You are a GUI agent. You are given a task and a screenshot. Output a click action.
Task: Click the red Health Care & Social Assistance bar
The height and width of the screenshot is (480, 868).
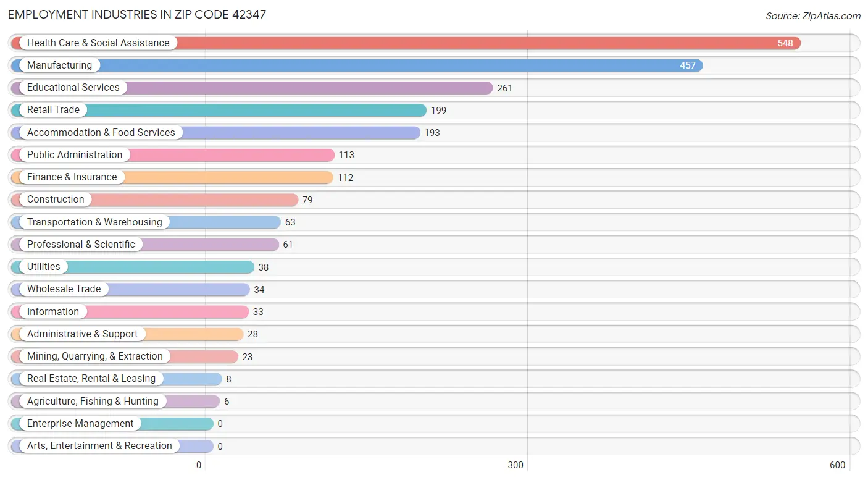pos(406,43)
